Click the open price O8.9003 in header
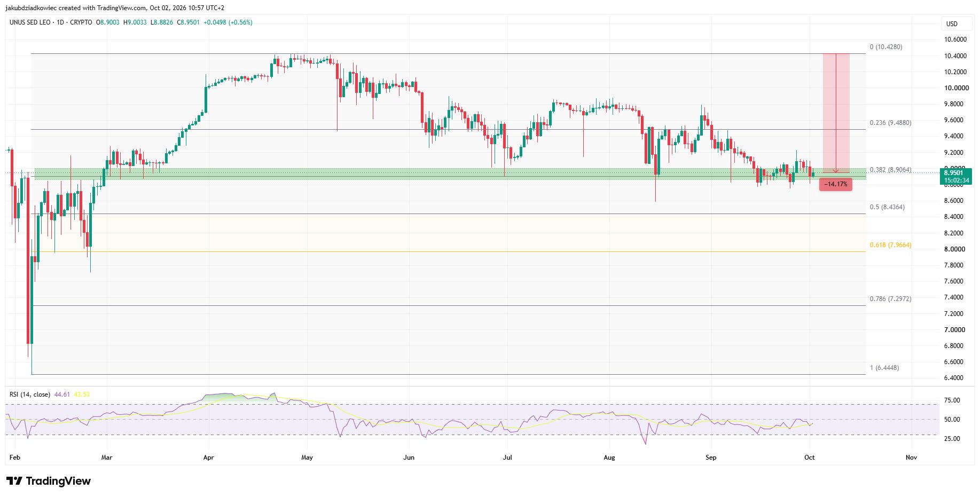 (107, 22)
